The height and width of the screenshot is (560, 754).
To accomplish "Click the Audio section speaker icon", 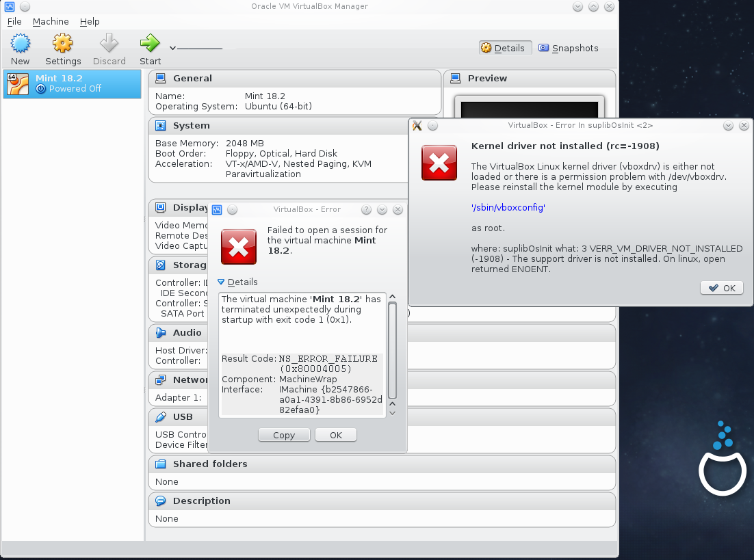I will (161, 332).
